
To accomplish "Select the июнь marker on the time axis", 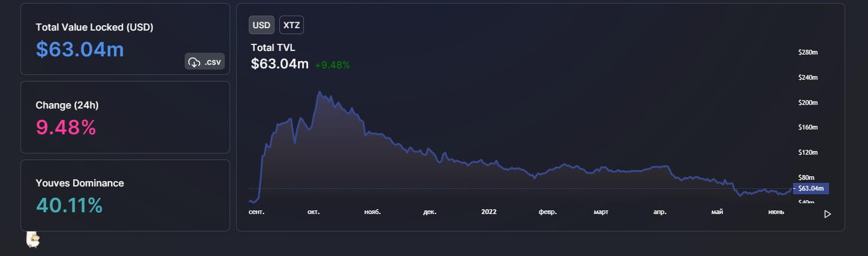I will (x=776, y=212).
